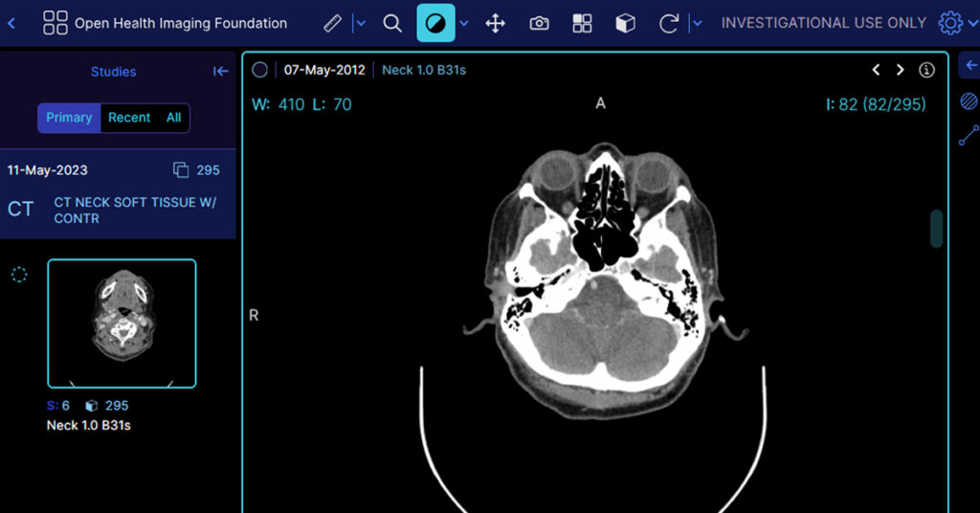Switch to the Recent studies tab
980x513 pixels.
[x=129, y=118]
